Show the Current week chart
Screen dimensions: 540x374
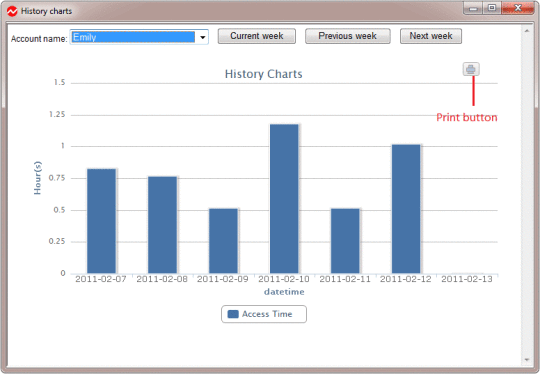point(257,36)
